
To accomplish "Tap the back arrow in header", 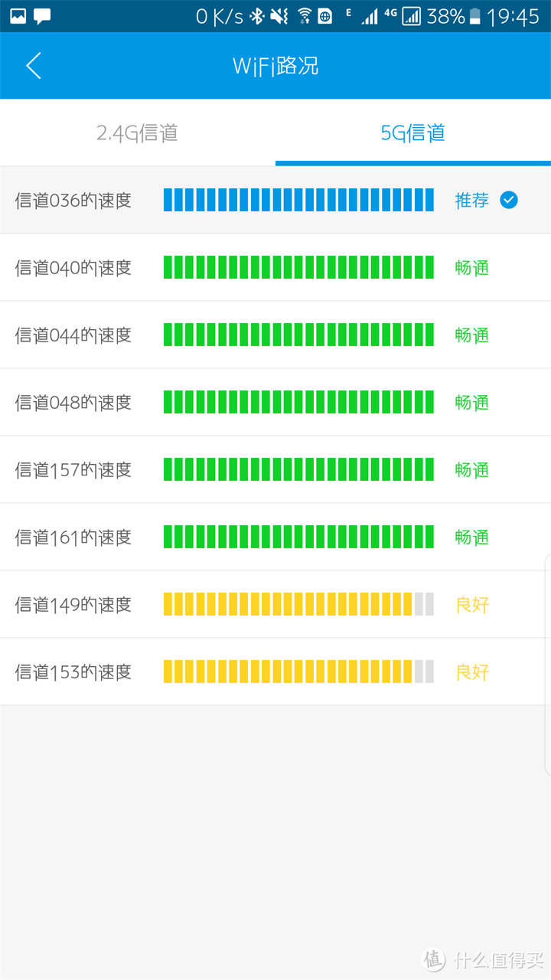I will [x=34, y=66].
